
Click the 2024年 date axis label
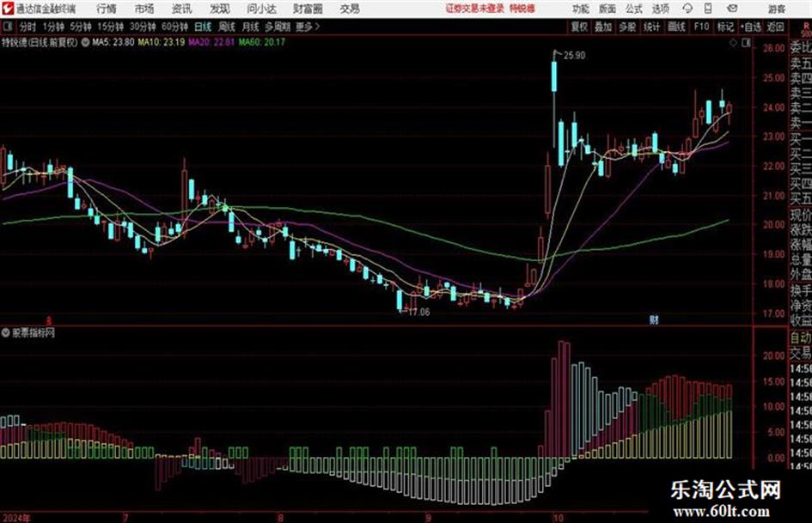tap(16, 518)
